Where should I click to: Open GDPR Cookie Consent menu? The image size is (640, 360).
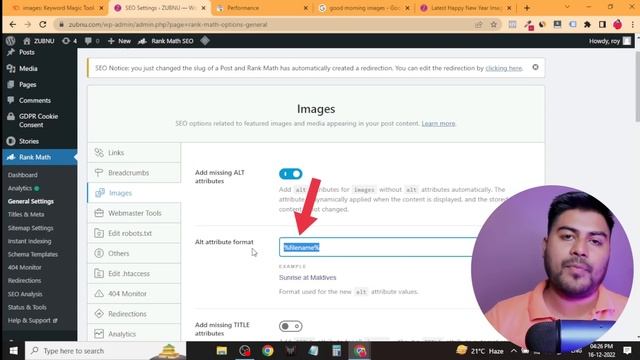39,120
